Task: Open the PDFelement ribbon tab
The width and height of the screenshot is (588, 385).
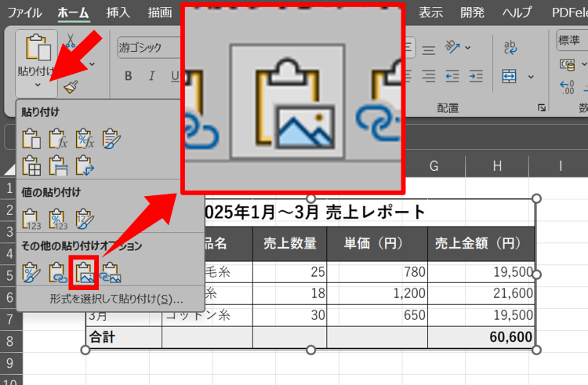Action: (570, 13)
